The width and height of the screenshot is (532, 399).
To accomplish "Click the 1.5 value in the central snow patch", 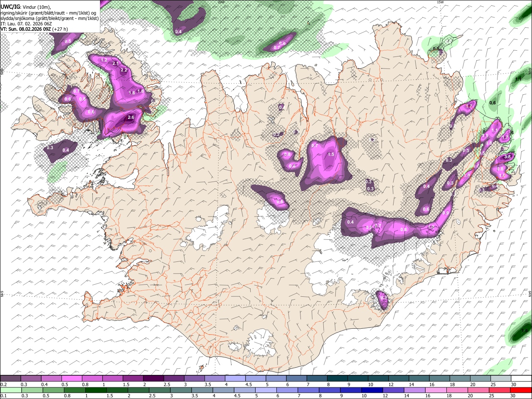I will (331, 154).
